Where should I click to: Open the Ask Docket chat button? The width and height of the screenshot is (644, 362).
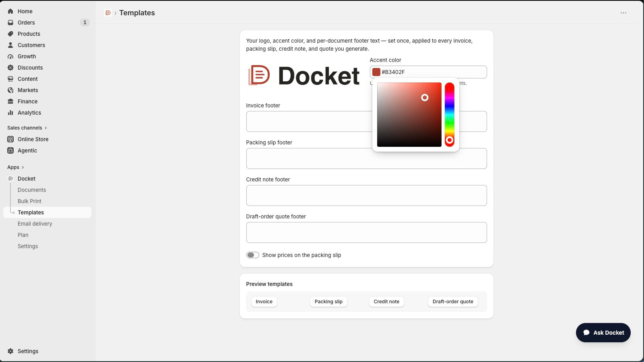pyautogui.click(x=603, y=333)
